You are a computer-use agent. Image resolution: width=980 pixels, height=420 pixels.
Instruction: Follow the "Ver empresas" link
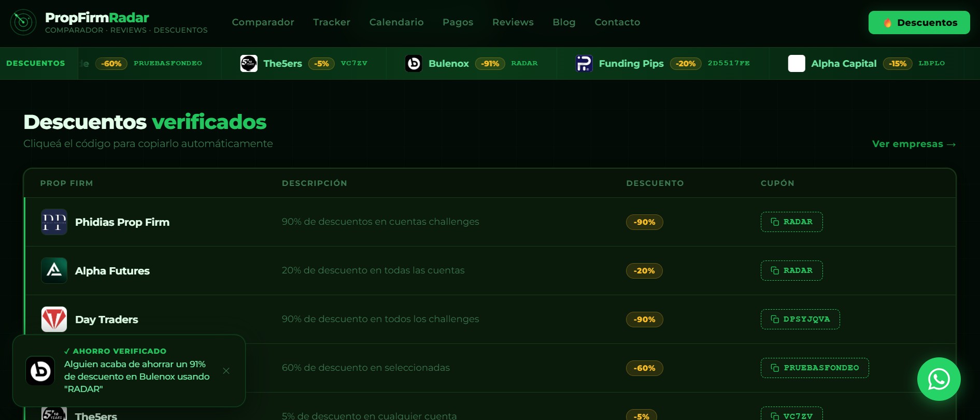[914, 144]
